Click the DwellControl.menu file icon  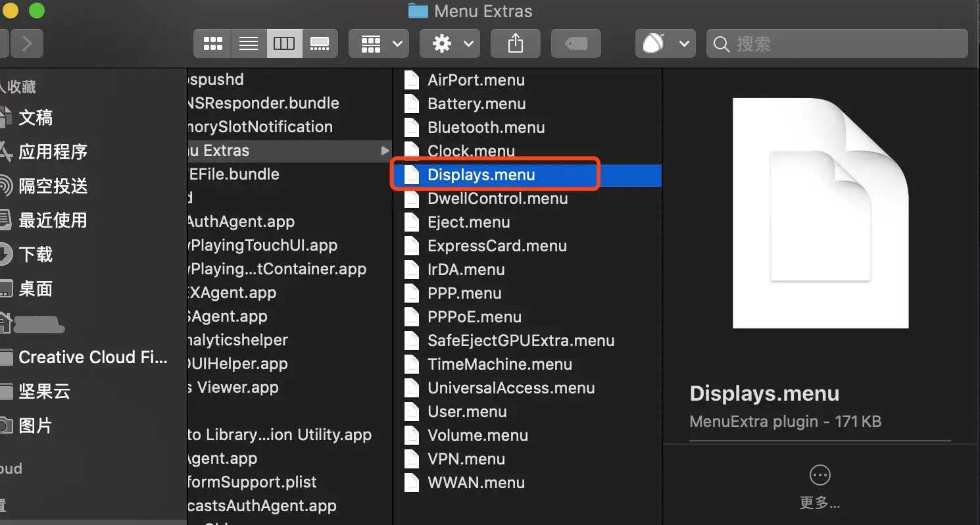point(412,199)
